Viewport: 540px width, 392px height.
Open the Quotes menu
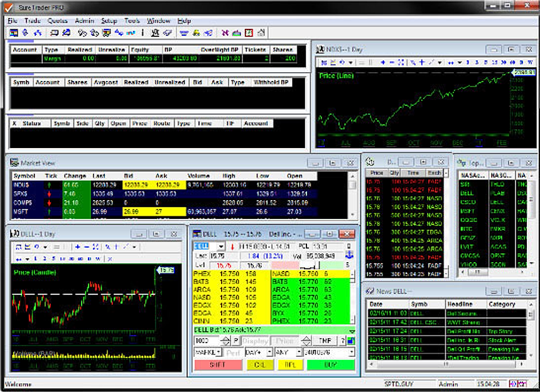[x=58, y=21]
